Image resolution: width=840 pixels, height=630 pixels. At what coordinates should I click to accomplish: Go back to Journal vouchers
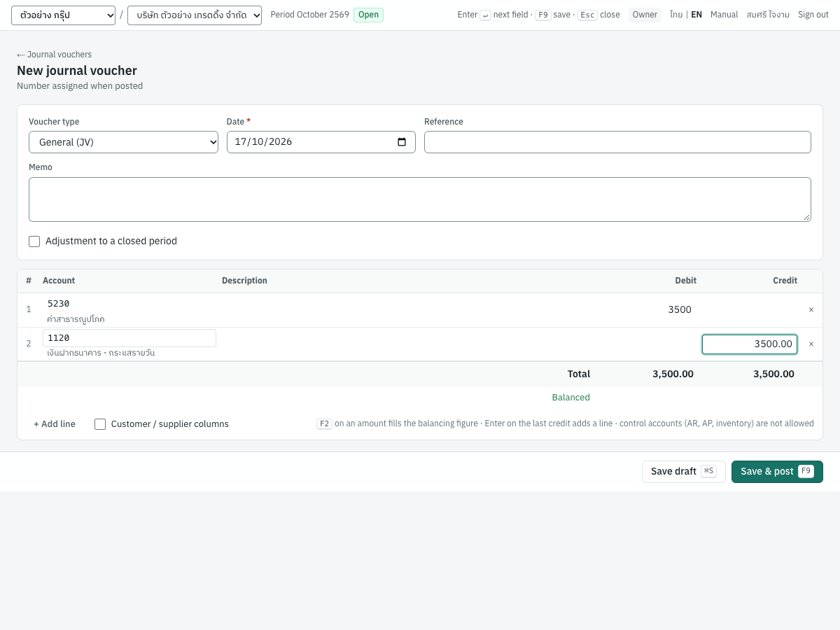[54, 55]
